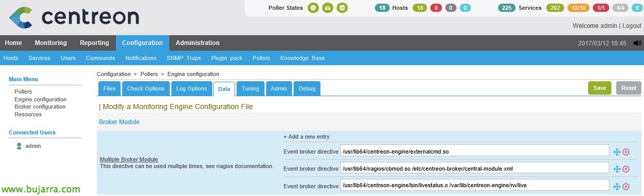The image size is (644, 196).
Task: Click the poller database status icon
Action: (341, 8)
